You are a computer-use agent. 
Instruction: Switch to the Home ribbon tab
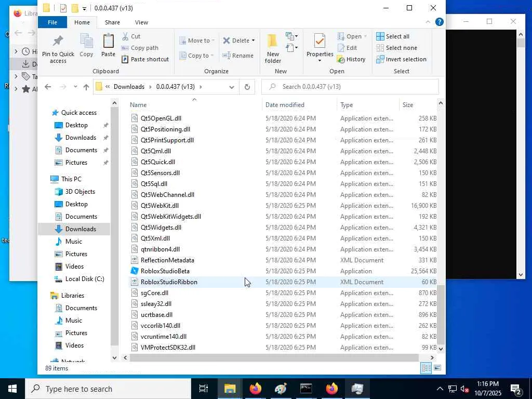[82, 22]
